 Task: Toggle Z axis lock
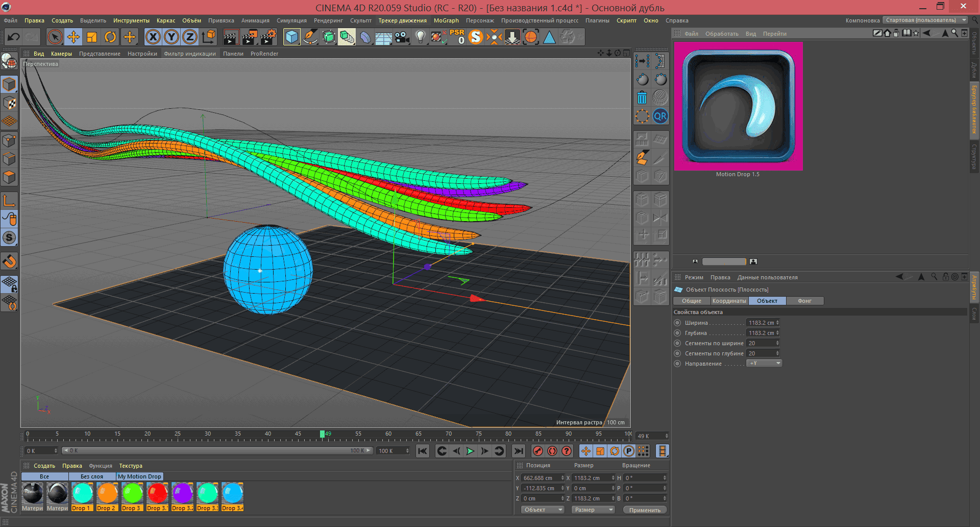[x=190, y=37]
